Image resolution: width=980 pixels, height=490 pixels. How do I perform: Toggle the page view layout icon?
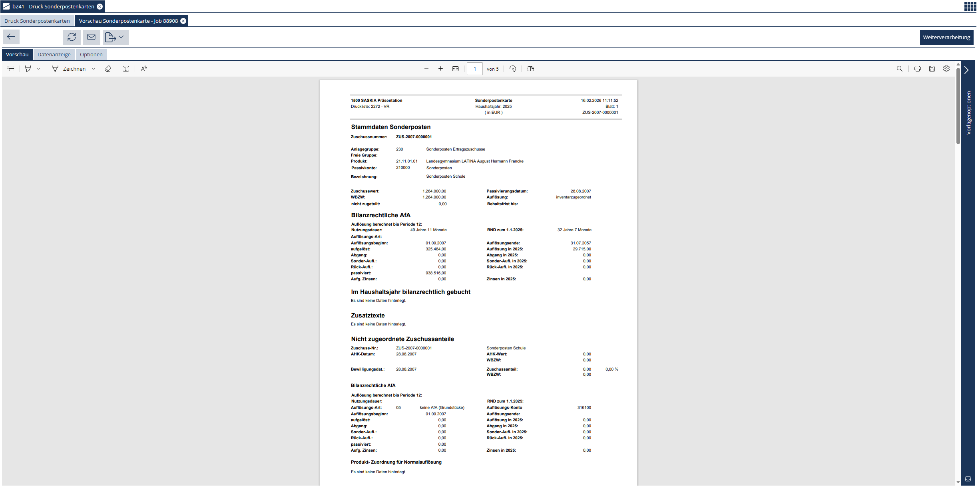pyautogui.click(x=531, y=69)
